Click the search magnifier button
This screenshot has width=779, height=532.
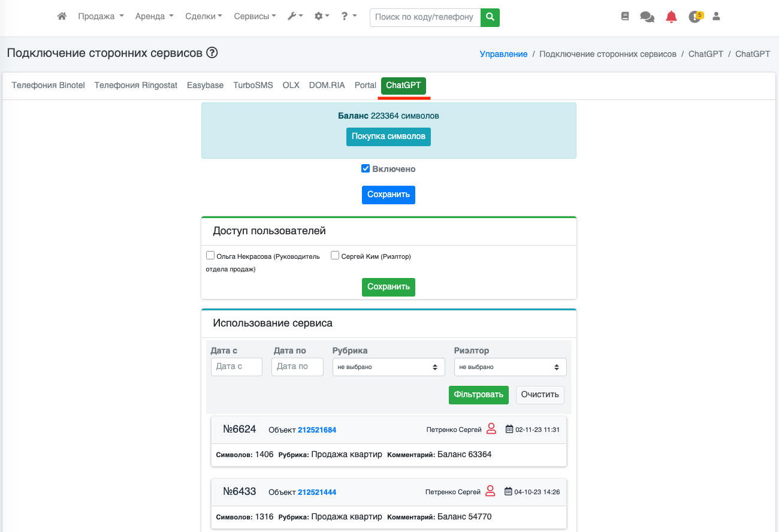click(490, 17)
